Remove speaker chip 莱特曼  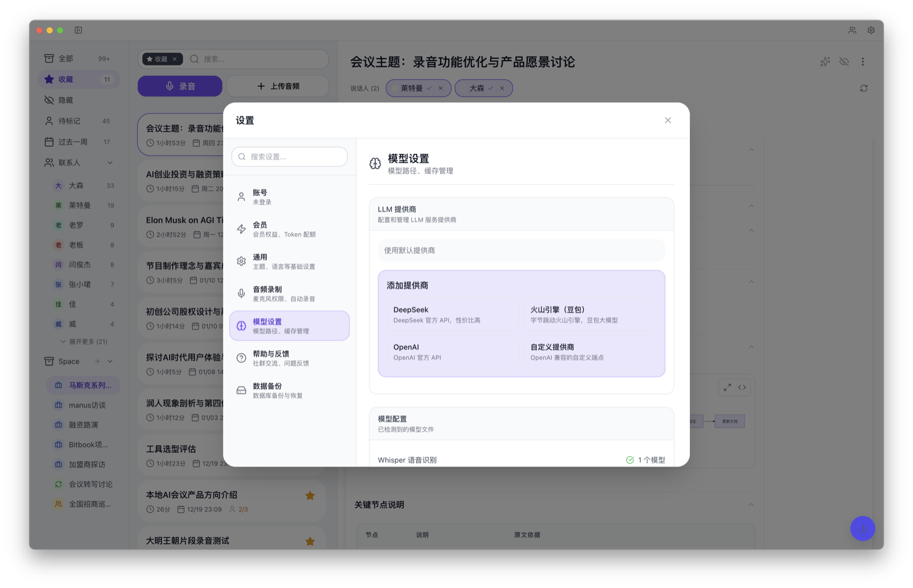[x=441, y=88]
